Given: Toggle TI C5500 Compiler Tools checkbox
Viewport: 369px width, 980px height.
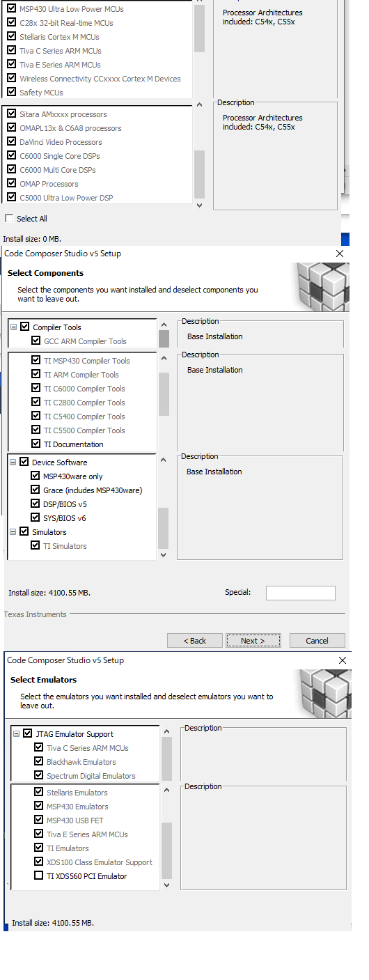Looking at the screenshot, I should click(36, 430).
